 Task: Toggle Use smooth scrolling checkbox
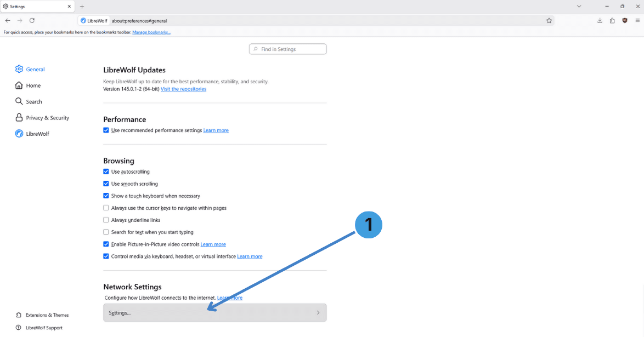click(106, 184)
